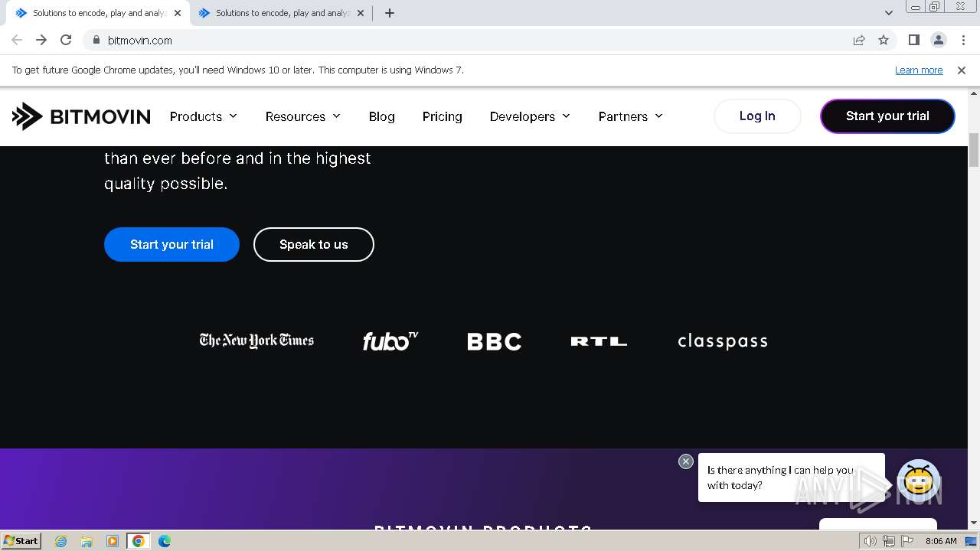Screen dimensions: 980x551
Task: Click the scrollbar down arrow
Action: (974, 523)
